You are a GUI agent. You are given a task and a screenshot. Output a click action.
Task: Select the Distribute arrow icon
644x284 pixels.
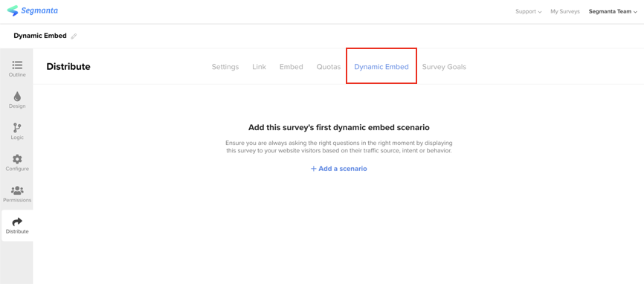click(x=17, y=222)
